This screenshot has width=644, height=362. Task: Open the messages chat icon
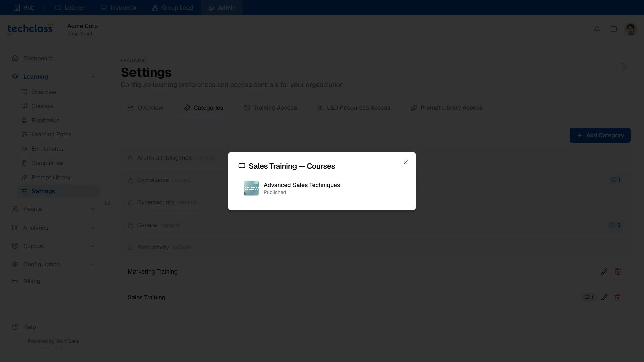pyautogui.click(x=614, y=29)
